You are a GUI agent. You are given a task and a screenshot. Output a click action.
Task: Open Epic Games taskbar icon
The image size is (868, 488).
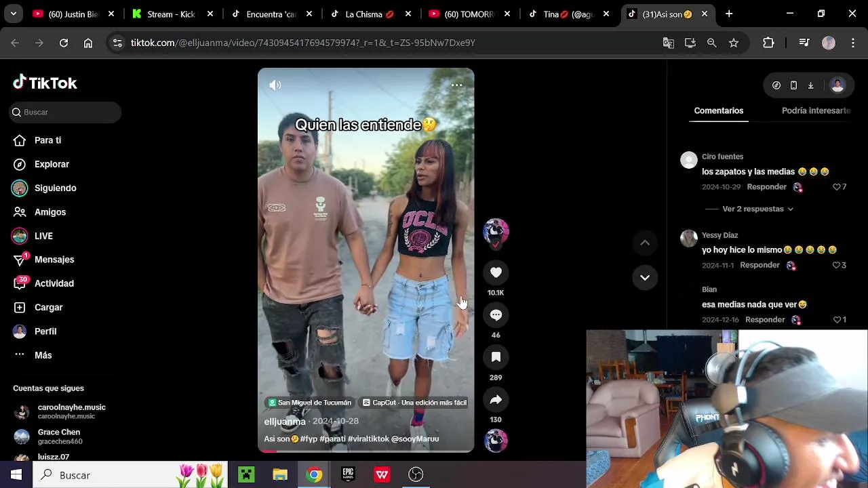[x=348, y=475]
